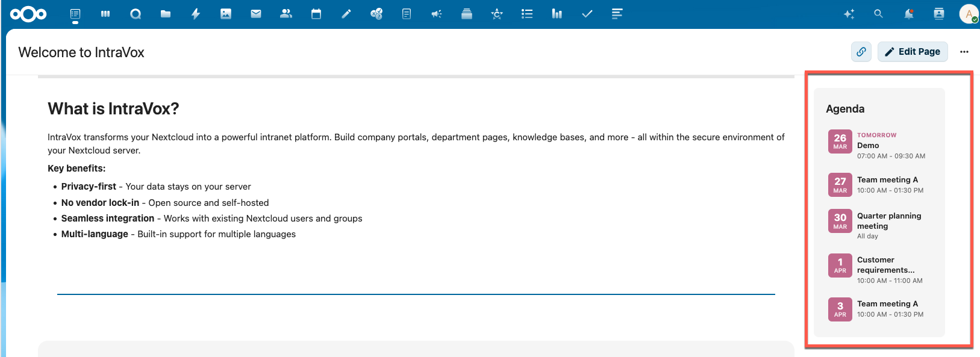Click the 30 MAR date badge
Viewport: 980px width, 357px height.
(x=840, y=221)
